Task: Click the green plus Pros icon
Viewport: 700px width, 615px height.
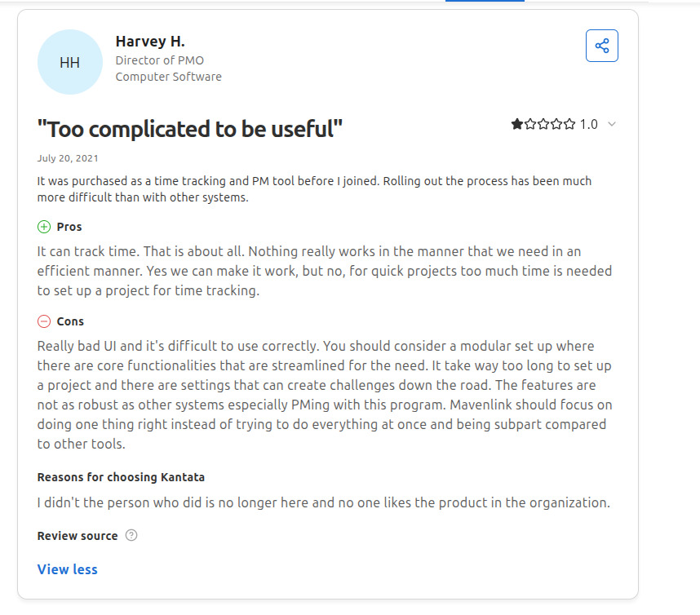Action: coord(44,227)
